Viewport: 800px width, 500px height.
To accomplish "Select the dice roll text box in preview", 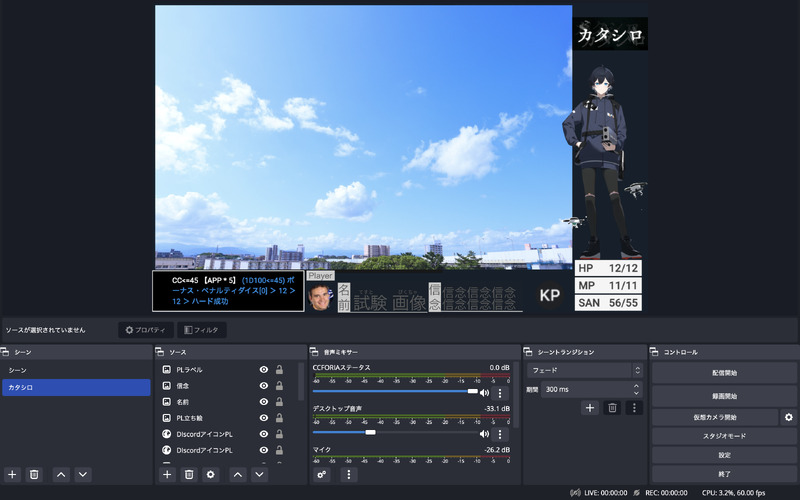I will coord(228,291).
